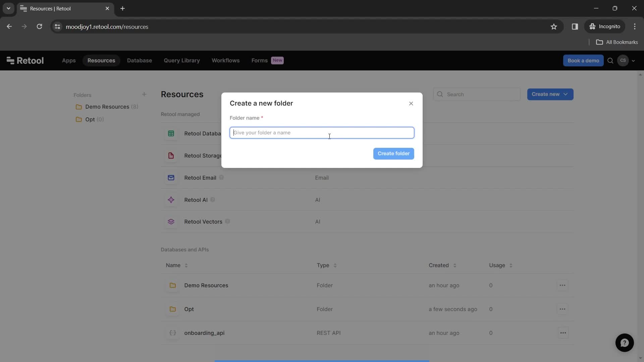Viewport: 644px width, 362px height.
Task: Click the onboarding_api REST API icon
Action: coord(172,333)
